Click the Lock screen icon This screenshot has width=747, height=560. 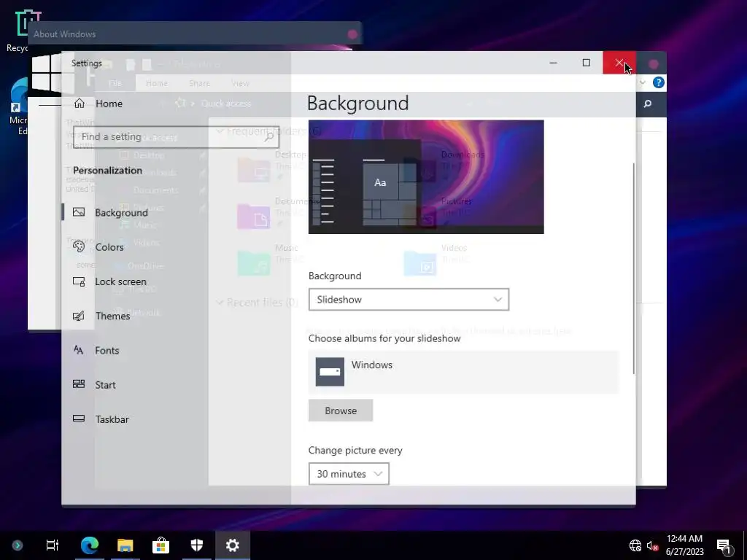[x=79, y=281]
